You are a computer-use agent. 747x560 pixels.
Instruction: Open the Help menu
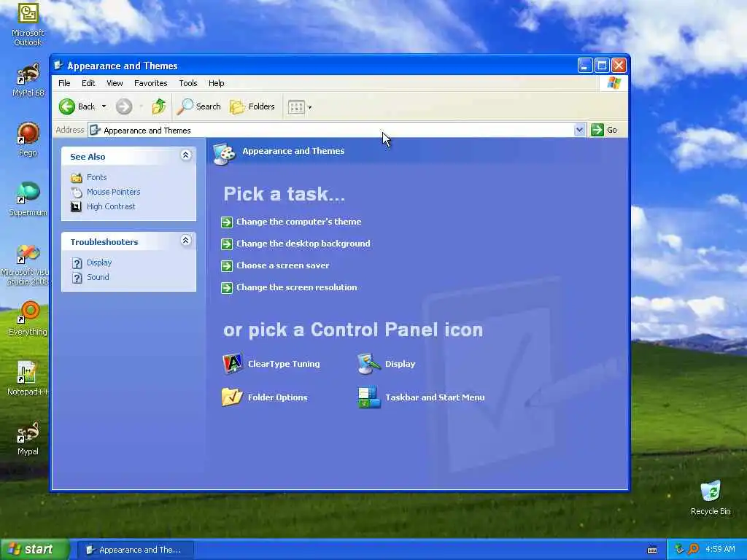tap(216, 83)
